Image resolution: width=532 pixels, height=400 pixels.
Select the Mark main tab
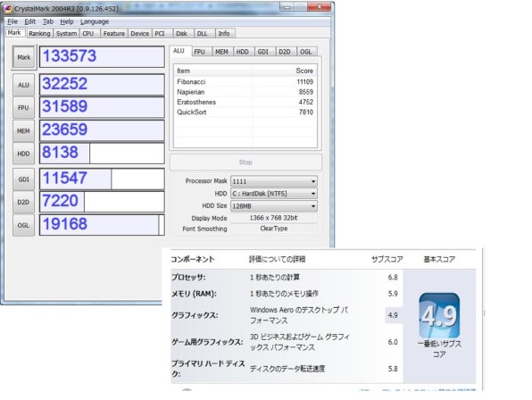(14, 33)
